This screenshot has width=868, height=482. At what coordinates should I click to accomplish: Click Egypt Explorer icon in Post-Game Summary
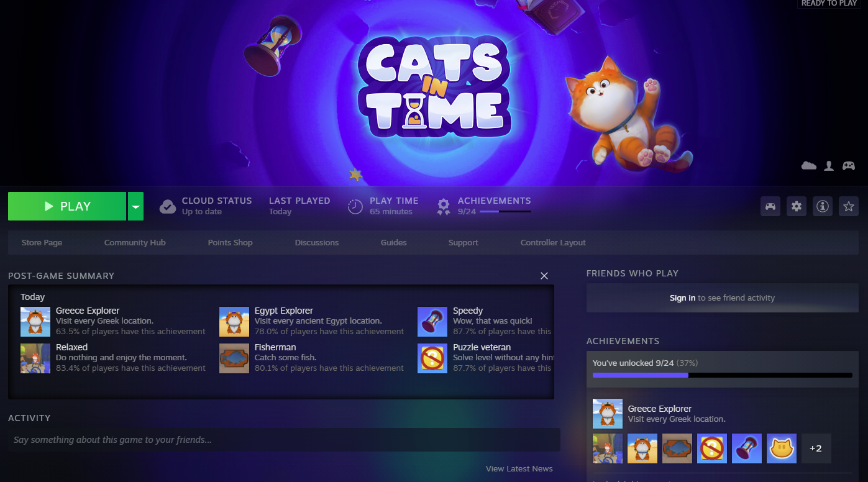click(x=234, y=322)
